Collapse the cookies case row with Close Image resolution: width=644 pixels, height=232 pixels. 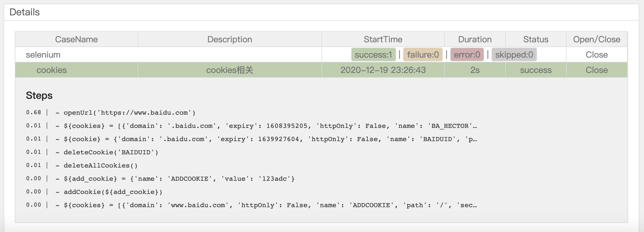(596, 70)
